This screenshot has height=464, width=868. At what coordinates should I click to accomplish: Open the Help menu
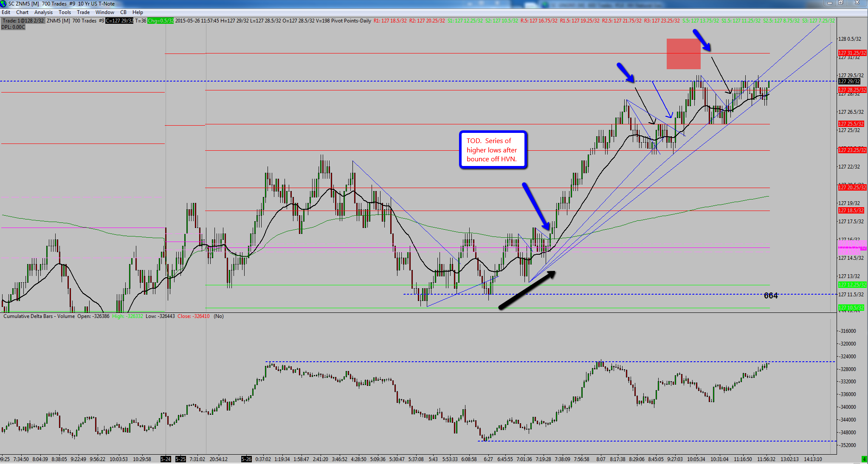click(138, 12)
